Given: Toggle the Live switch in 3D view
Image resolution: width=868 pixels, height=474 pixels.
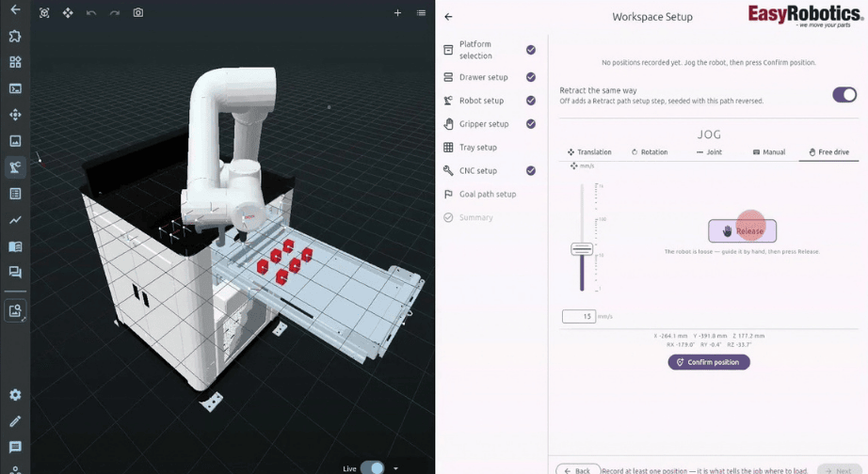Looking at the screenshot, I should click(x=372, y=468).
